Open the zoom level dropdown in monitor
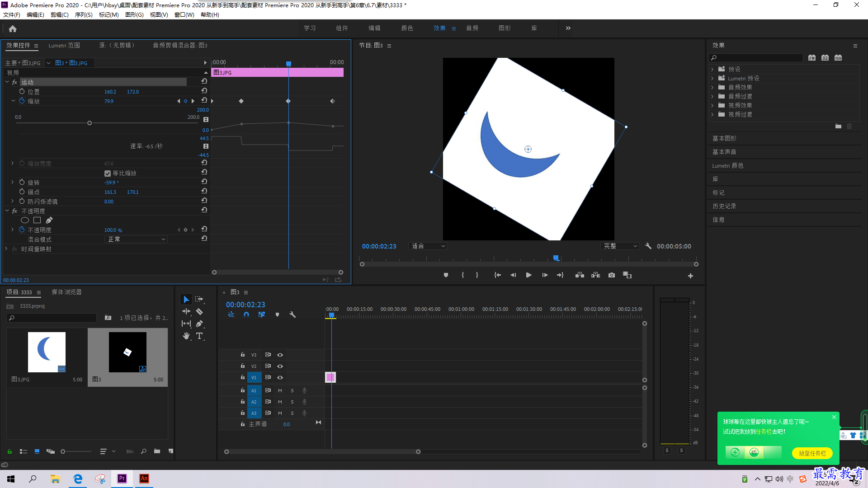The height and width of the screenshot is (488, 868). [x=428, y=246]
